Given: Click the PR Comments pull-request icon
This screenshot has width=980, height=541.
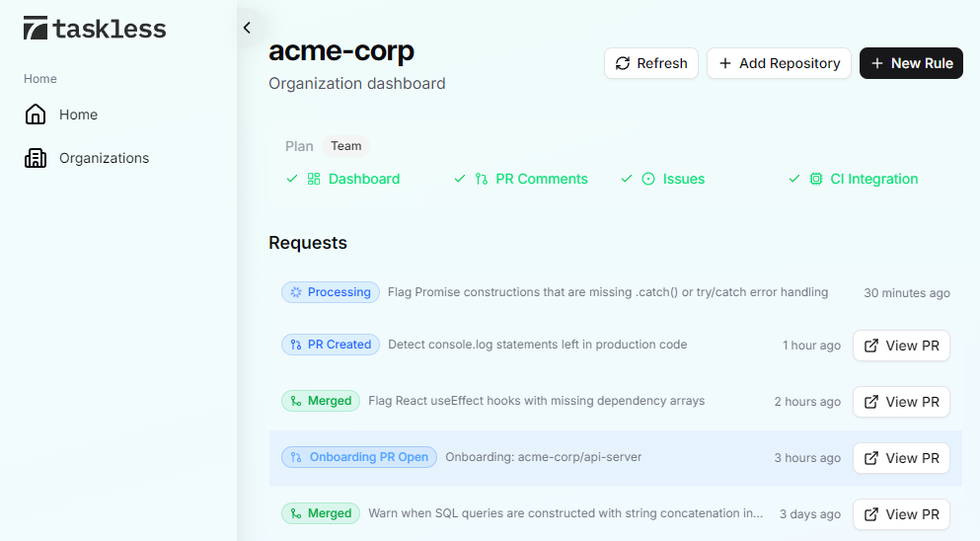Looking at the screenshot, I should (482, 179).
